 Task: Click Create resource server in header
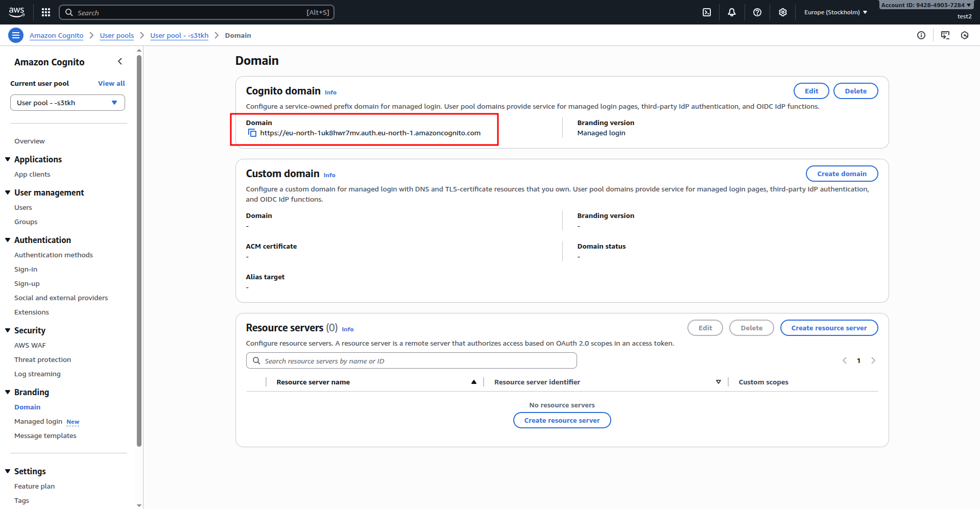(x=829, y=328)
